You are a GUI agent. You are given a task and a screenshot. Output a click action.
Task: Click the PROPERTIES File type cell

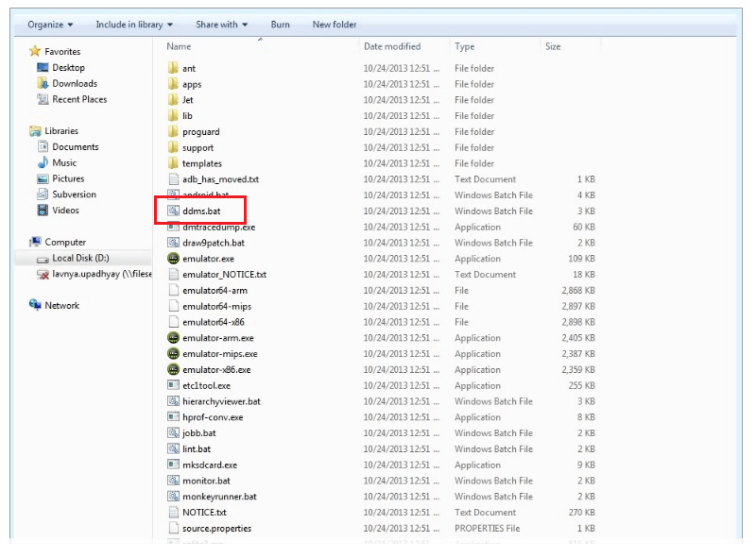click(x=487, y=528)
